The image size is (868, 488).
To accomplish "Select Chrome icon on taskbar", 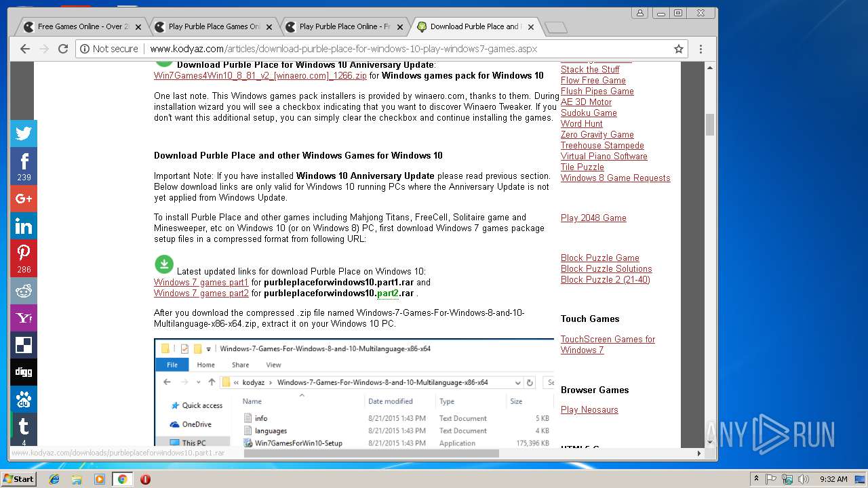I will point(122,479).
